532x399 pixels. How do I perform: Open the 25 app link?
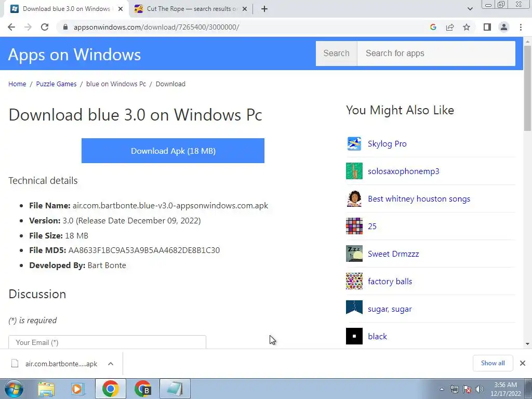372,226
